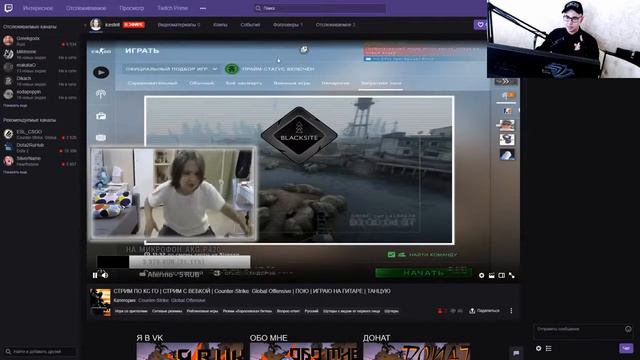This screenshot has height=360, width=640.
Task: Open Counter-Strike: Global Offensive category link
Action: (171, 300)
